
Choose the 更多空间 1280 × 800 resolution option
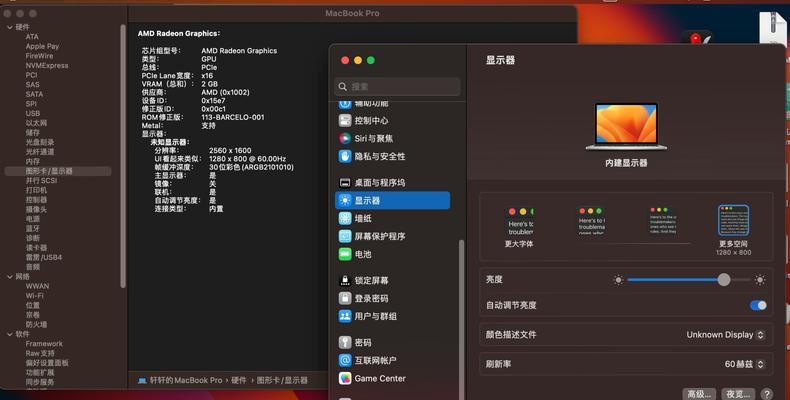[734, 229]
